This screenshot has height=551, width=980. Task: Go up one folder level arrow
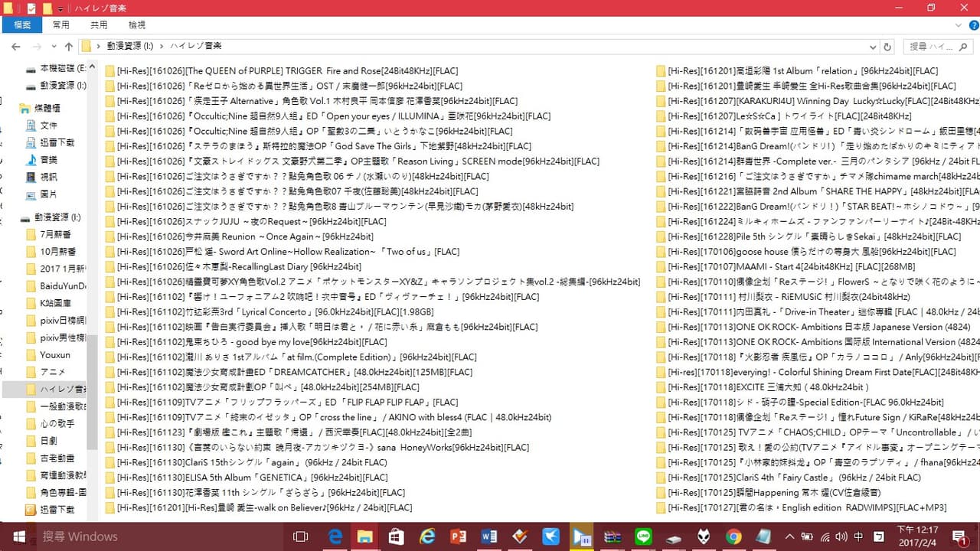click(x=69, y=47)
